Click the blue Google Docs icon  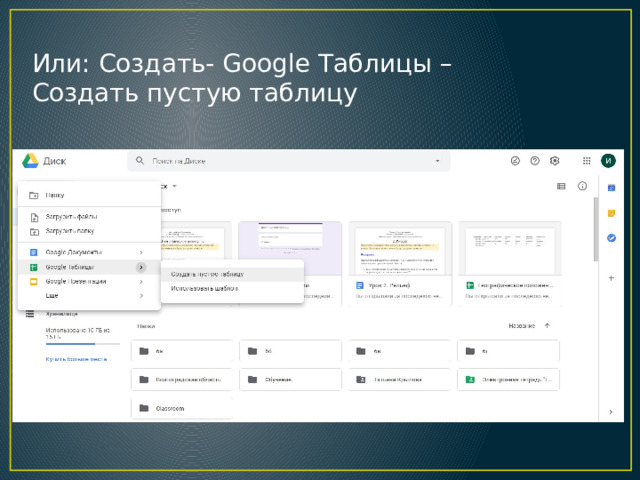(x=34, y=253)
